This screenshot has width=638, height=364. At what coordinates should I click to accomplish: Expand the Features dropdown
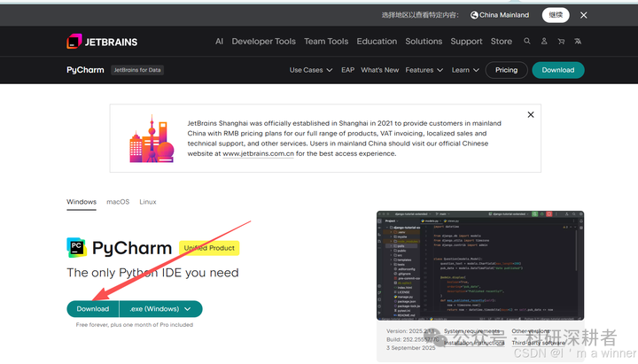pyautogui.click(x=424, y=70)
